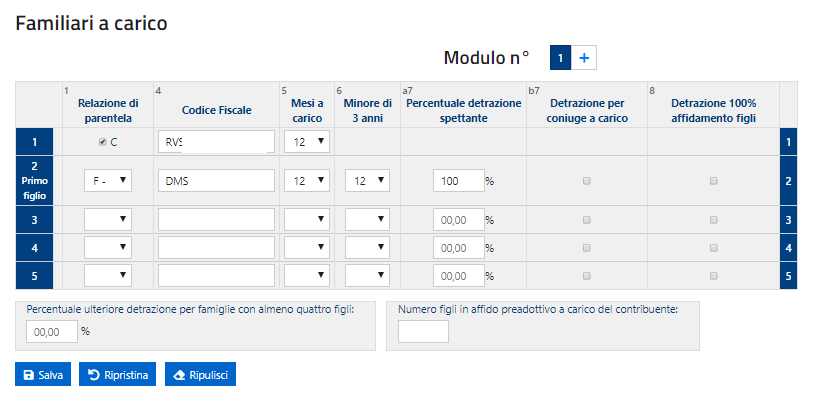Screen dimensions: 813x403
Task: Click Numero figli in affido preadottivo field
Action: pyautogui.click(x=423, y=331)
